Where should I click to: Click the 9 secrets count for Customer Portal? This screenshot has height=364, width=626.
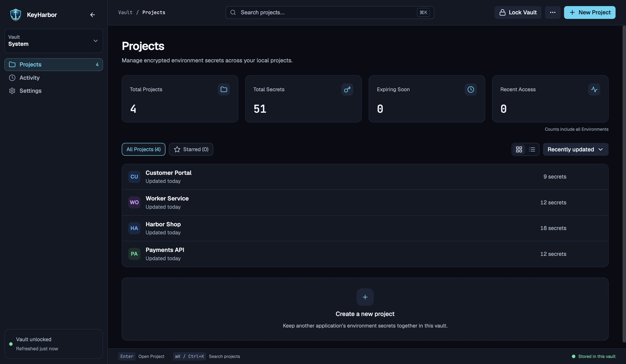pyautogui.click(x=555, y=177)
